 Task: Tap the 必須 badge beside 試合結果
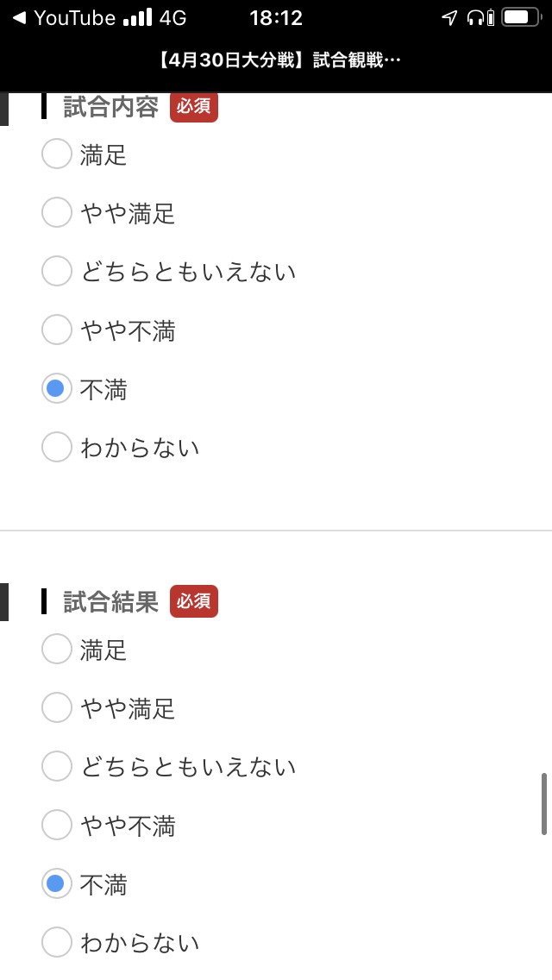[x=193, y=601]
